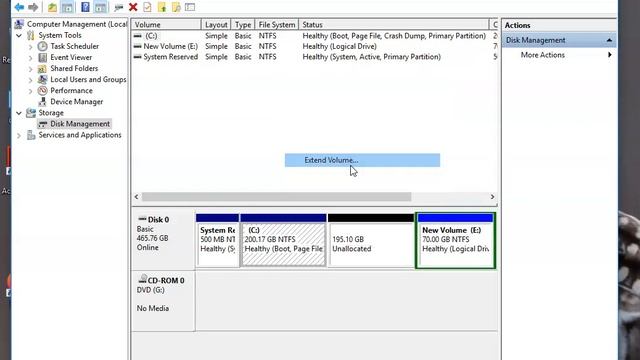Click yellow folder icon with green arrow

coord(162,7)
